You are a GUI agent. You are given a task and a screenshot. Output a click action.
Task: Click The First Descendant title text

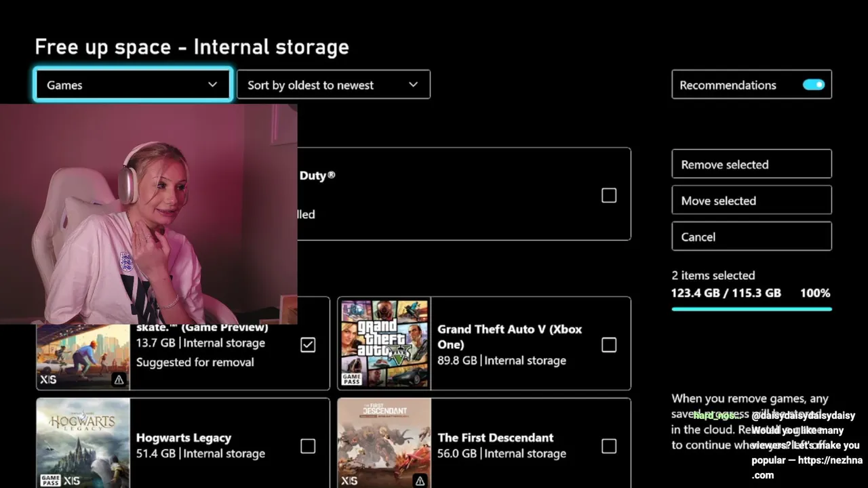coord(495,437)
